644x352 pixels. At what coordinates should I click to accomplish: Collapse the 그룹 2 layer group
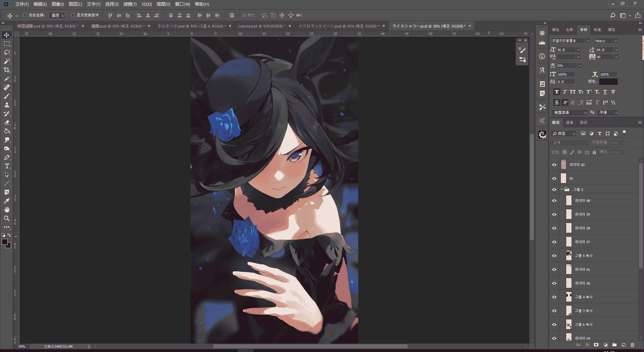(562, 189)
